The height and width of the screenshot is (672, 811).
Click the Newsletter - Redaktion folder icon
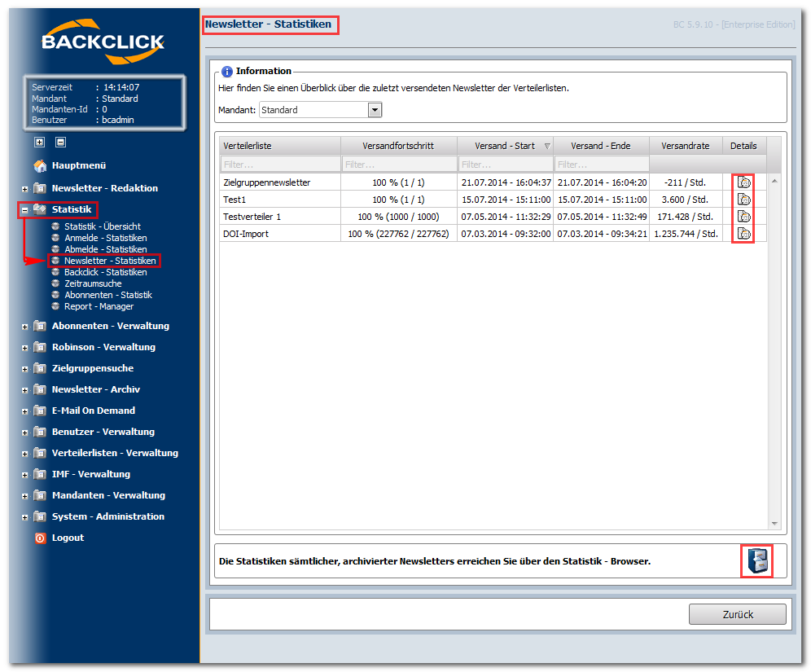[x=40, y=188]
